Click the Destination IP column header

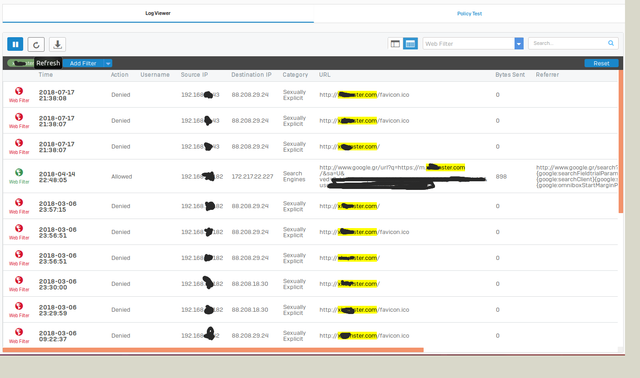pos(251,75)
